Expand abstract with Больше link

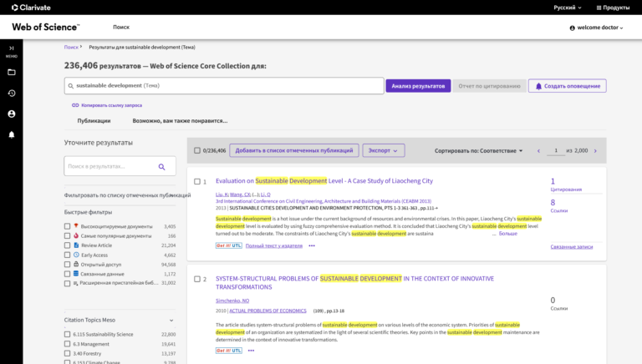[x=507, y=234]
